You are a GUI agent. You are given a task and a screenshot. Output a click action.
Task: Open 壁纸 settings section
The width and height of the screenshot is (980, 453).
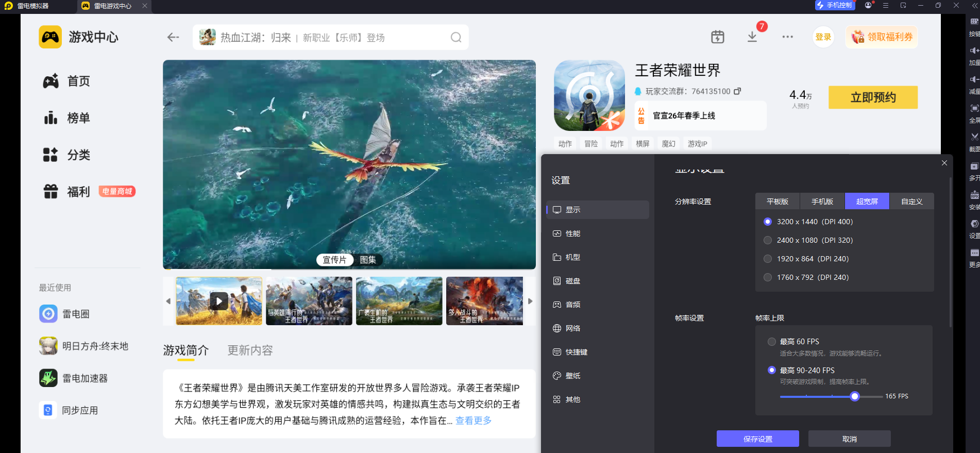598,376
